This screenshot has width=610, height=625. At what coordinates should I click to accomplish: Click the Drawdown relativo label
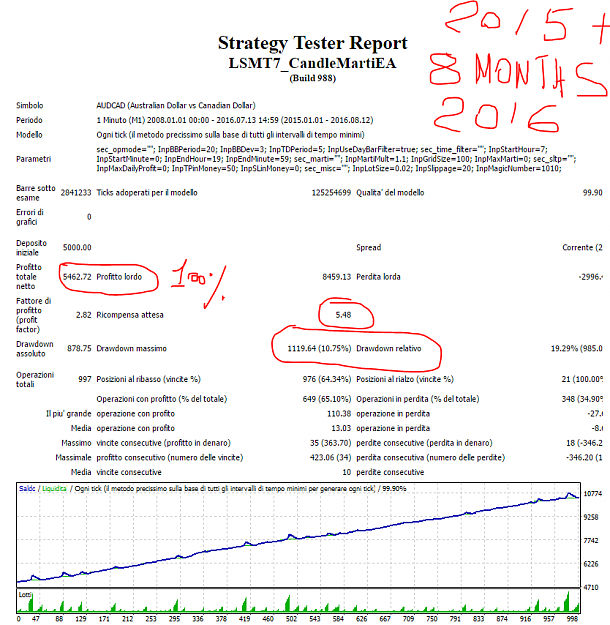tap(388, 348)
